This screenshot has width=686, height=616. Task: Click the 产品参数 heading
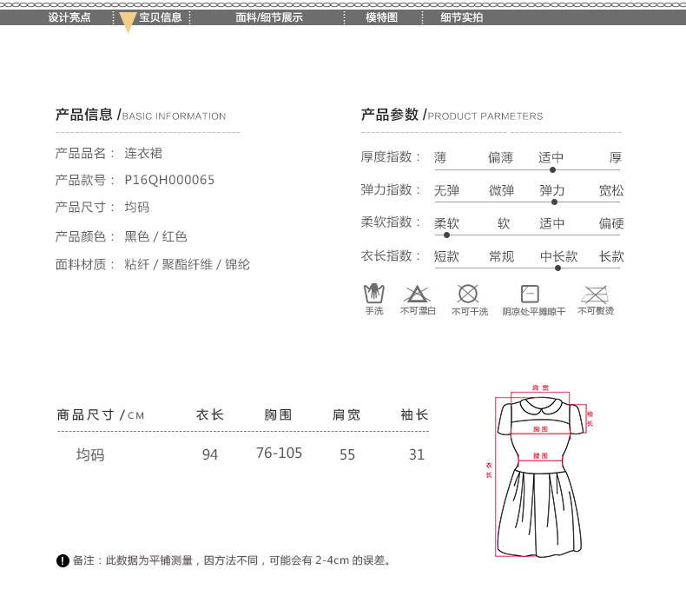click(x=452, y=115)
